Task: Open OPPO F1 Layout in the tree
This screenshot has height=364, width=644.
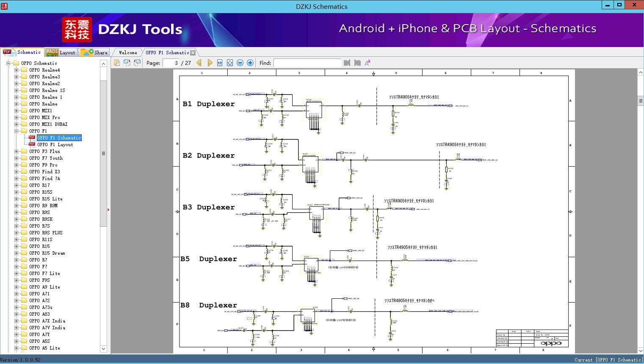Action: (55, 144)
